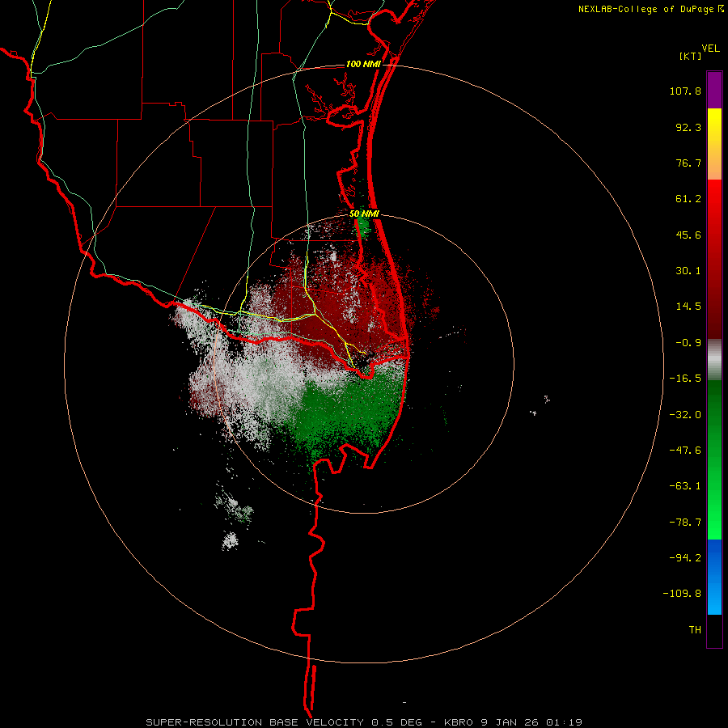Click the [KT] units label
728x728 pixels.
click(690, 57)
